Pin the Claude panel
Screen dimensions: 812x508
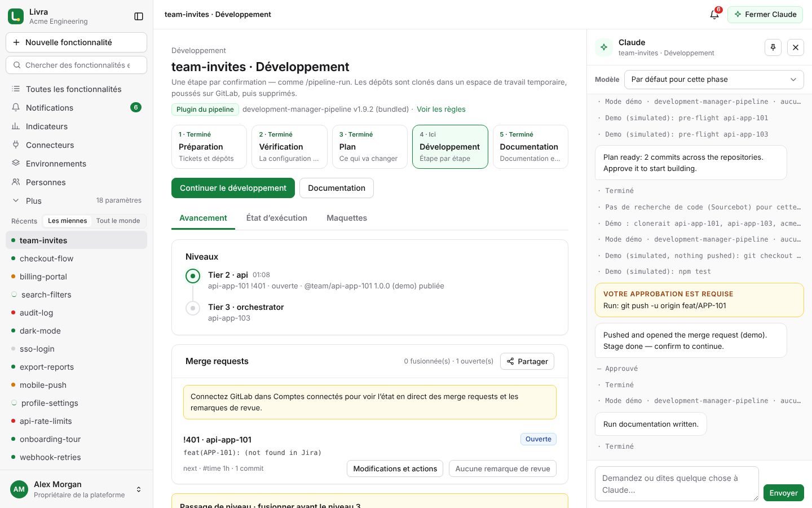click(773, 47)
